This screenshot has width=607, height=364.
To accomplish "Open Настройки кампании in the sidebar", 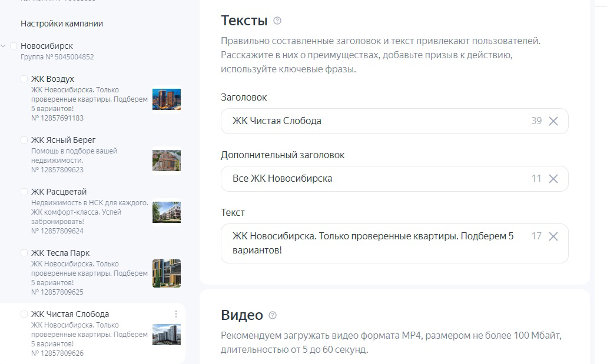I will coord(62,24).
